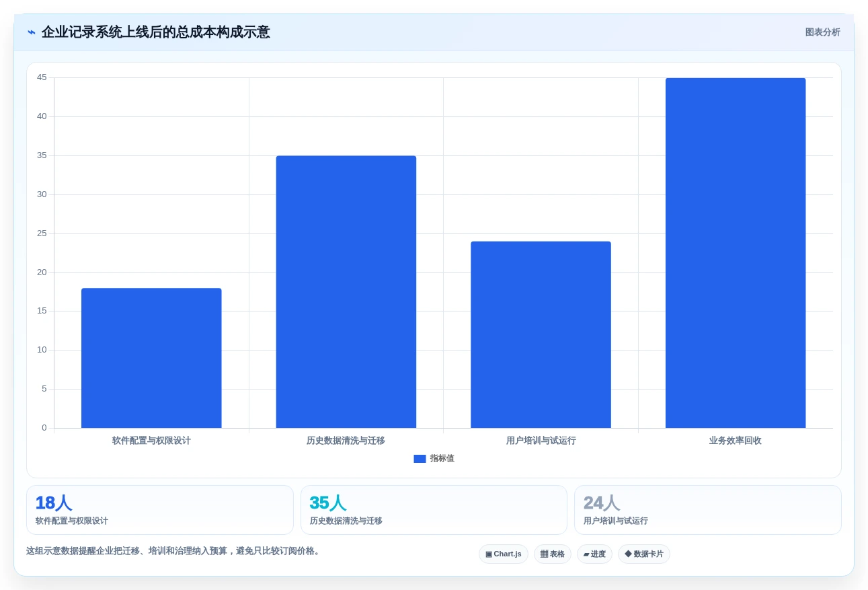Click the 业务效率回收 bar in chart

tap(736, 253)
